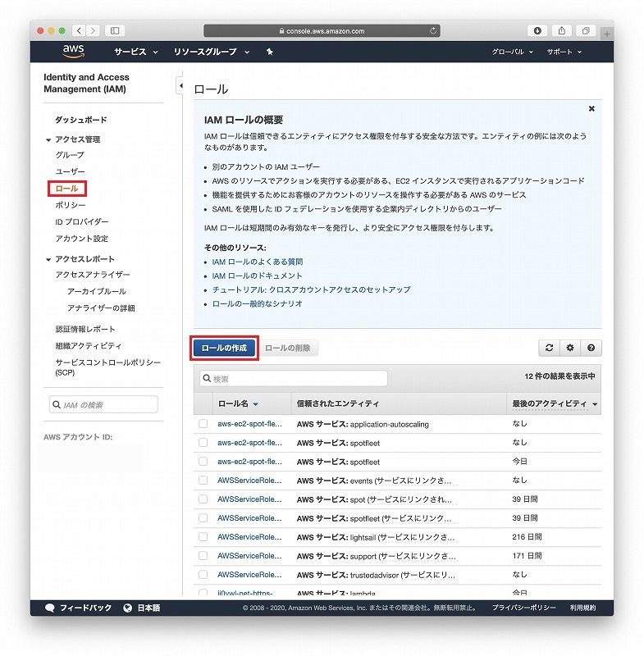Screen dimensions: 644x656
Task: Open グループ in sidebar
Action: point(70,155)
